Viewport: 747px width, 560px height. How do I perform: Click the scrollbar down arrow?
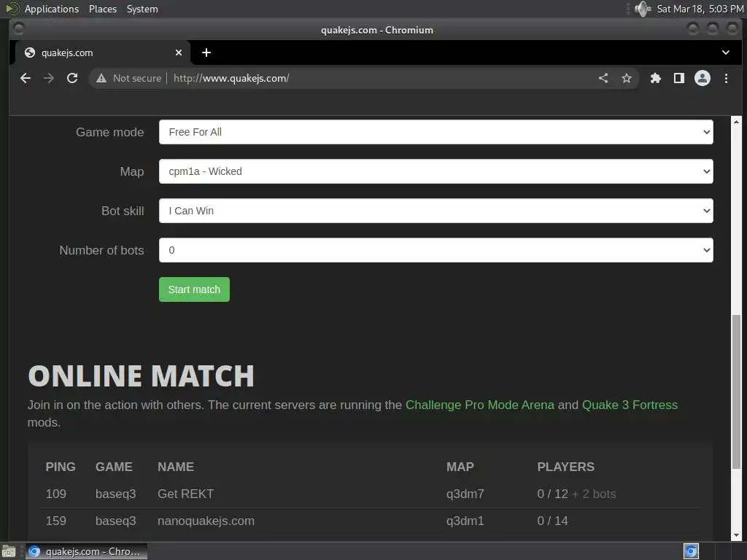pos(737,536)
